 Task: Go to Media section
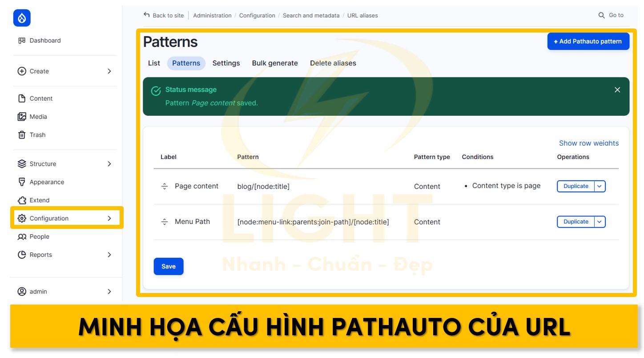click(38, 117)
